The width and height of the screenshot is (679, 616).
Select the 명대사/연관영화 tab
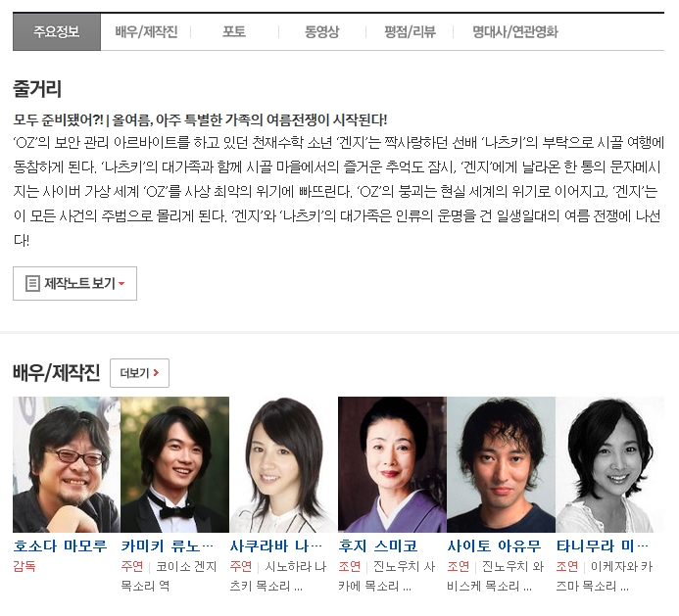tap(514, 32)
